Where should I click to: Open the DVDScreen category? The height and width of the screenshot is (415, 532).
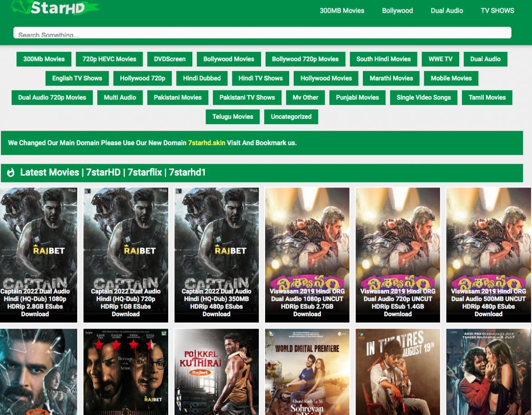click(x=170, y=59)
